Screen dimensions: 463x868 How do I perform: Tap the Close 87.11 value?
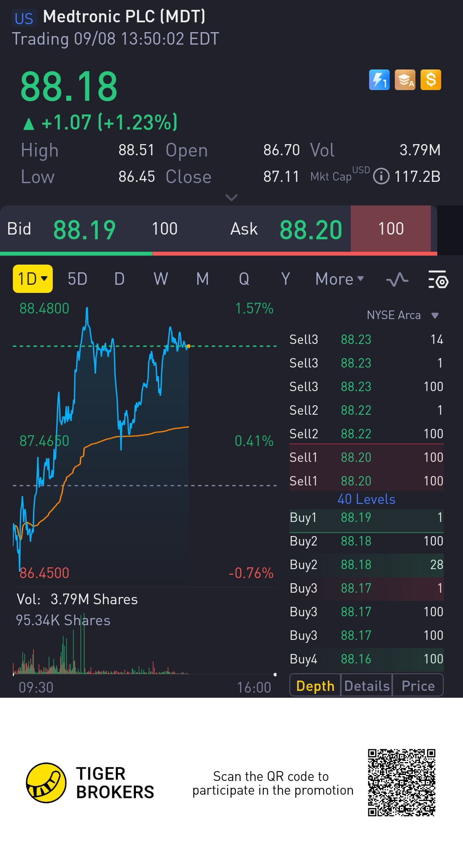point(281,176)
